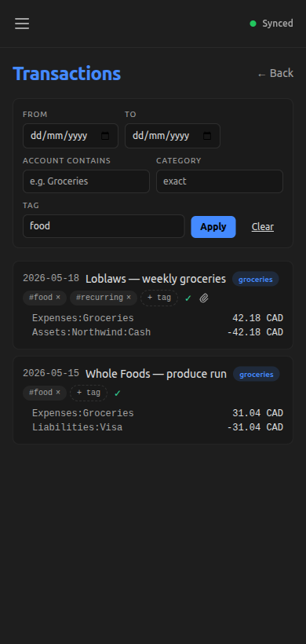306x644 pixels.
Task: Apply the transaction filters
Action: [x=213, y=227]
